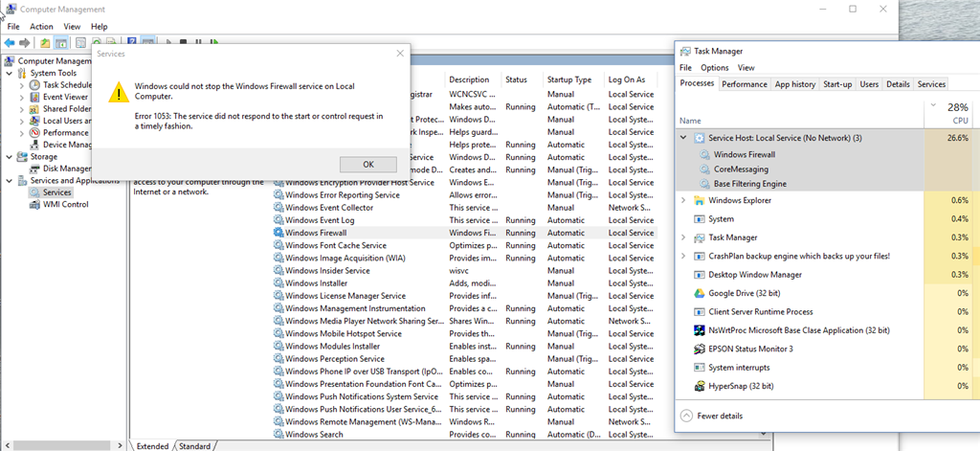Select CoreMessaging under Service Host group

(x=741, y=169)
